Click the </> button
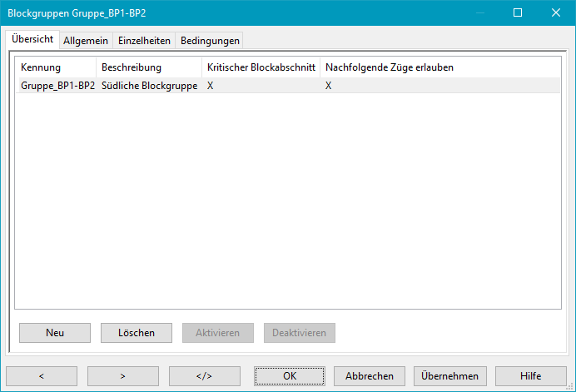Image resolution: width=576 pixels, height=392 pixels. [x=204, y=376]
